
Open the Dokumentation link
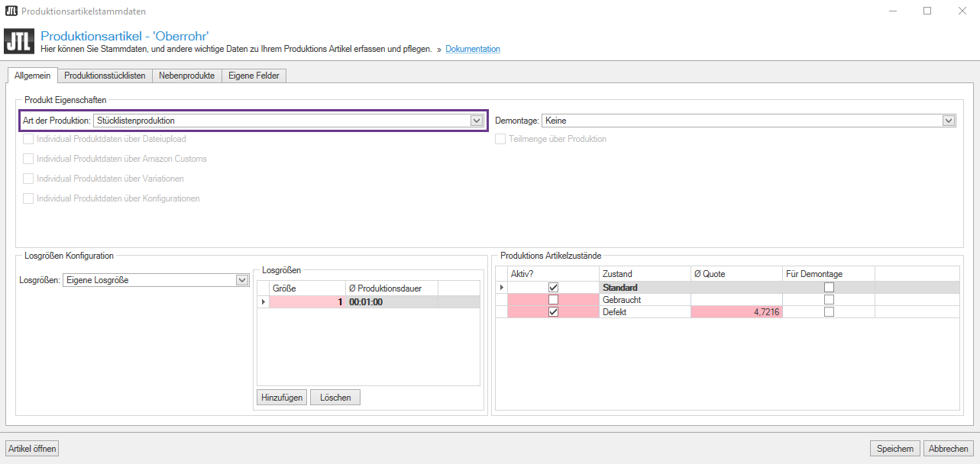[x=473, y=49]
